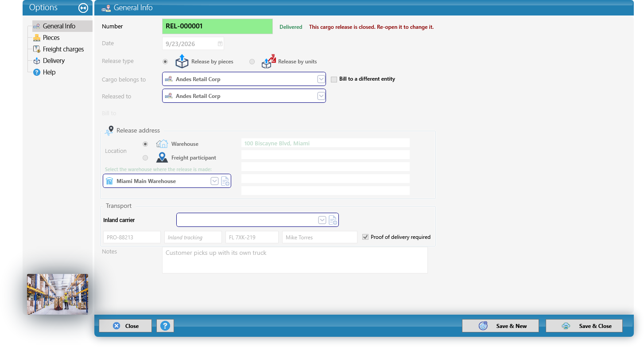
Task: Click the REL-000001 number field
Action: (x=217, y=26)
